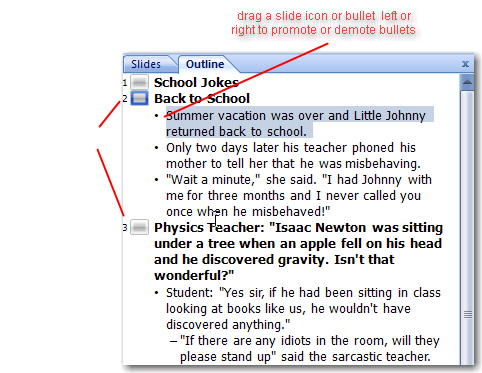Click the Back to School title
This screenshot has height=373, width=482.
[202, 98]
